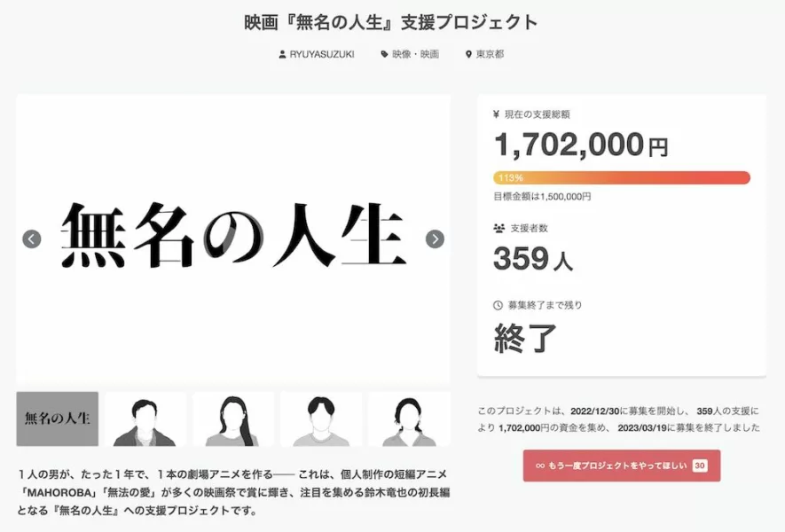Click the user icon beside RYUYASUZUKI
This screenshot has height=532, width=785.
pos(283,54)
